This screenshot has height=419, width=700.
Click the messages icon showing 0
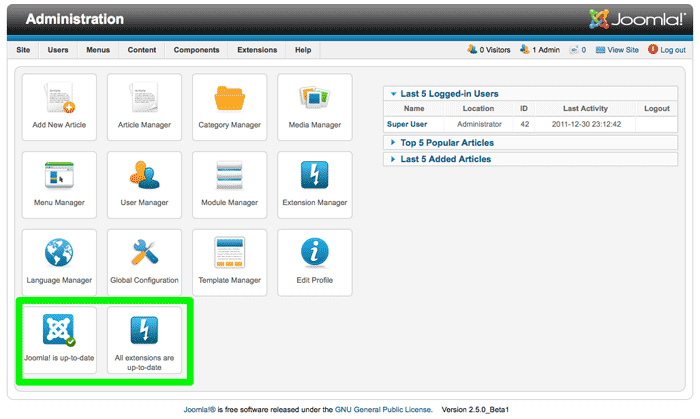[574, 50]
